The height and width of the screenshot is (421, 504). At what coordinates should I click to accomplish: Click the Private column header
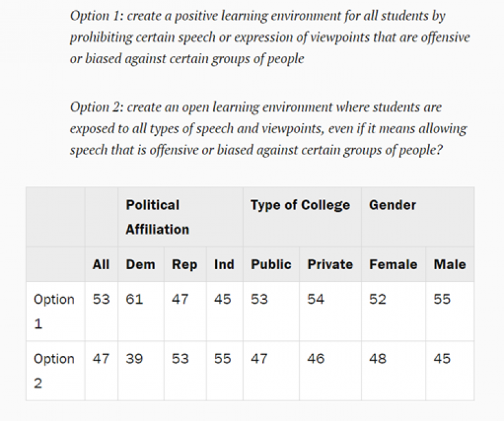(x=330, y=265)
